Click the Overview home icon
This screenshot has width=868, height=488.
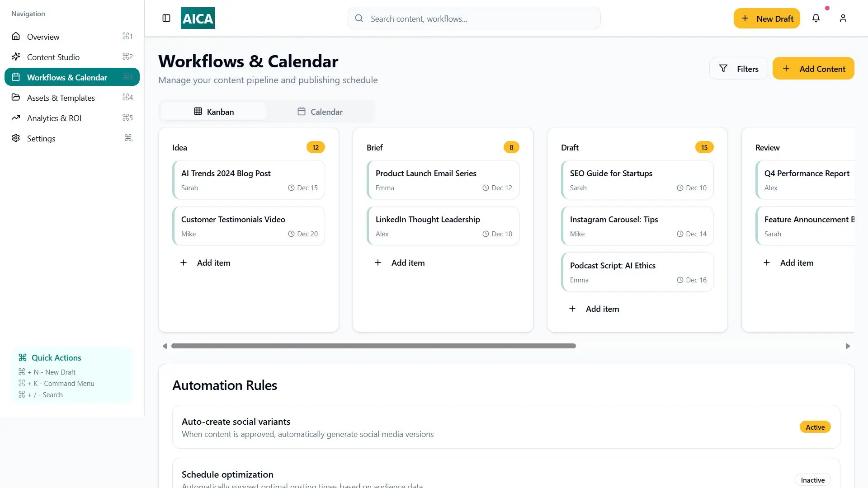[x=16, y=36]
